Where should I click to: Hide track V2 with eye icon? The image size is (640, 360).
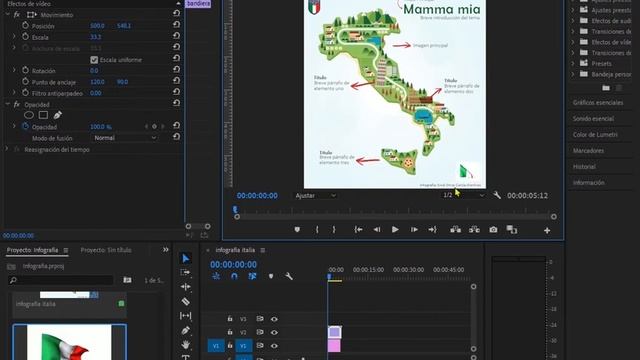coord(274,333)
